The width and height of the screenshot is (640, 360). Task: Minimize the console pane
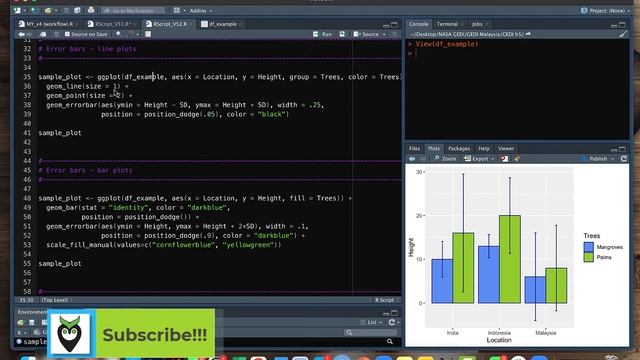coord(614,25)
